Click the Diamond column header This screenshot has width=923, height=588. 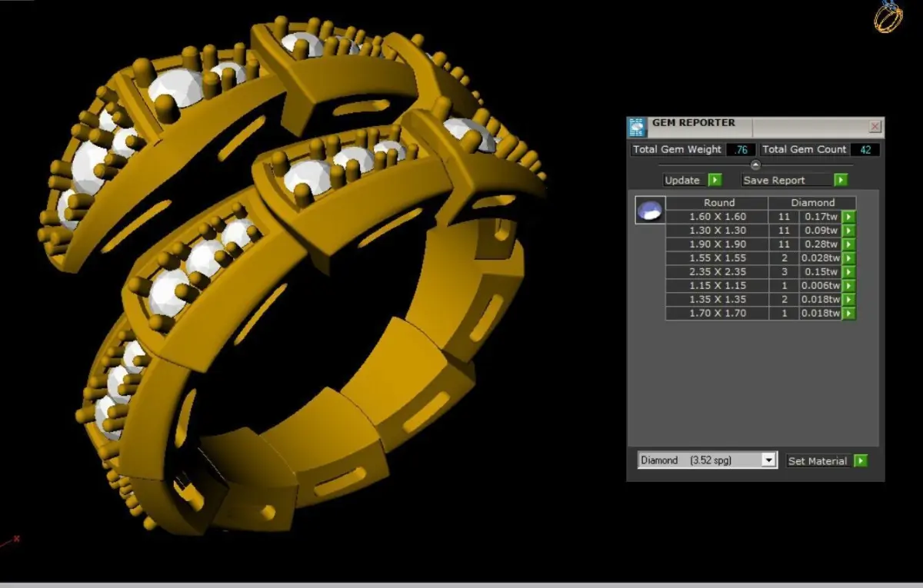click(x=812, y=203)
